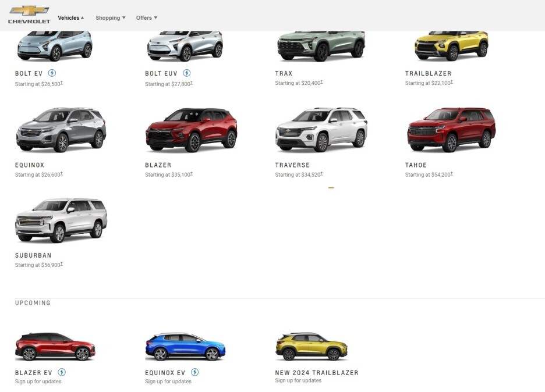Viewport: 545px width, 392px height.
Task: Select the New 2024 Trailblazer car image
Action: coord(312,347)
